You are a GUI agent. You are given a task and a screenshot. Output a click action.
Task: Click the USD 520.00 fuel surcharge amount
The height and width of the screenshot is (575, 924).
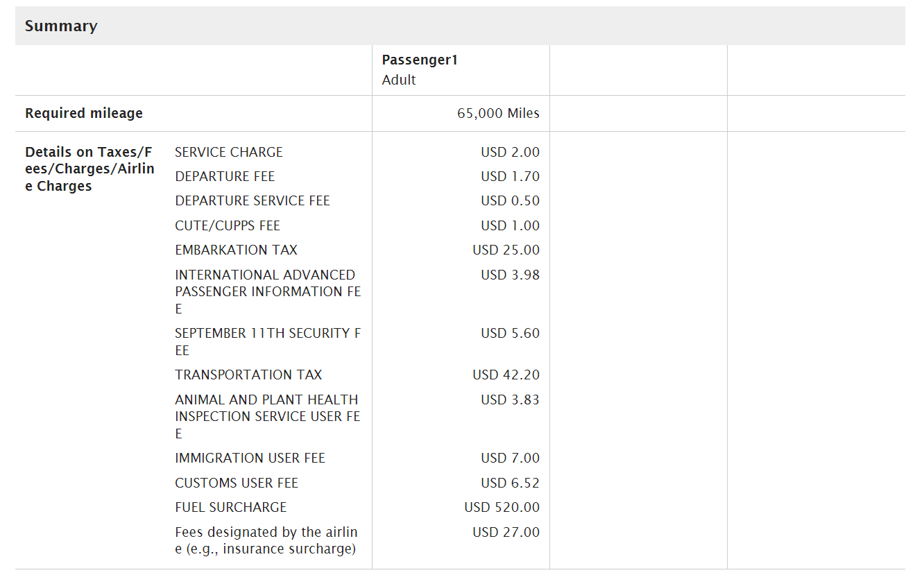point(502,507)
